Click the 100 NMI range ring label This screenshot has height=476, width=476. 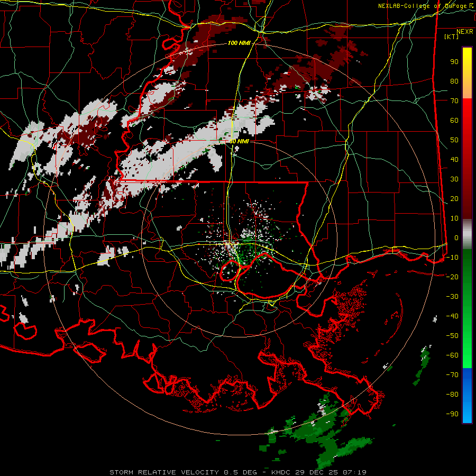point(239,43)
